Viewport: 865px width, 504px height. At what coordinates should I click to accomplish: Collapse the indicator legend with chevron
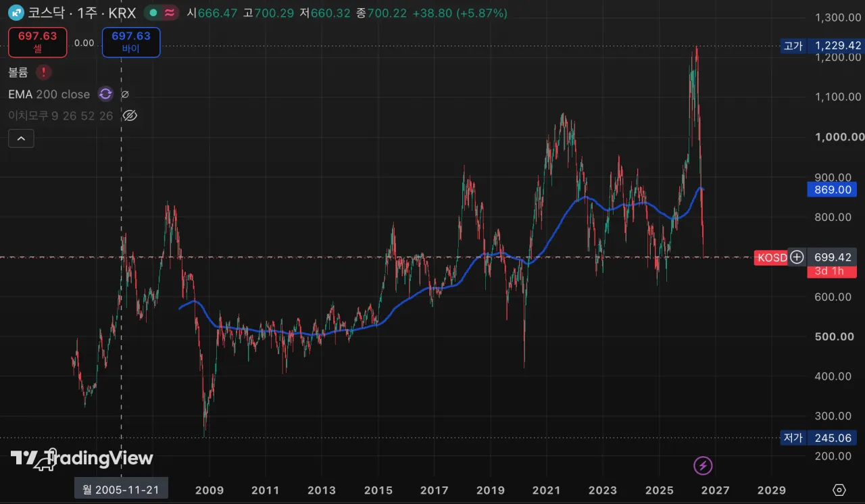click(21, 138)
